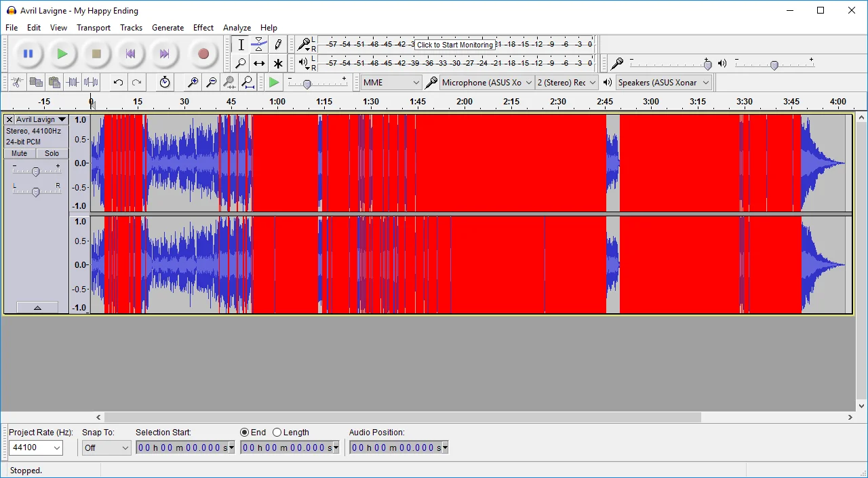This screenshot has height=478, width=868.
Task: Select the Selection (I-beam) tool
Action: (241, 45)
